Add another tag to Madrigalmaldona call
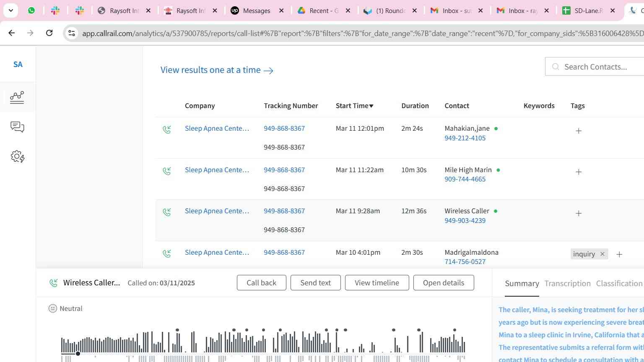 619,254
